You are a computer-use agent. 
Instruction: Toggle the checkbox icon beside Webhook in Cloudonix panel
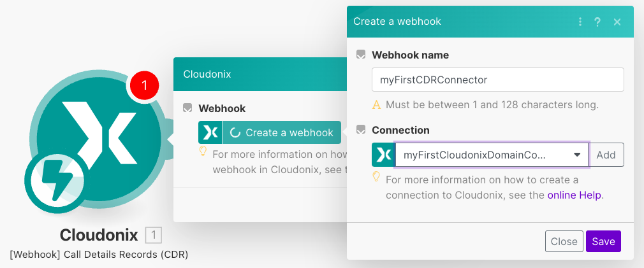click(187, 108)
